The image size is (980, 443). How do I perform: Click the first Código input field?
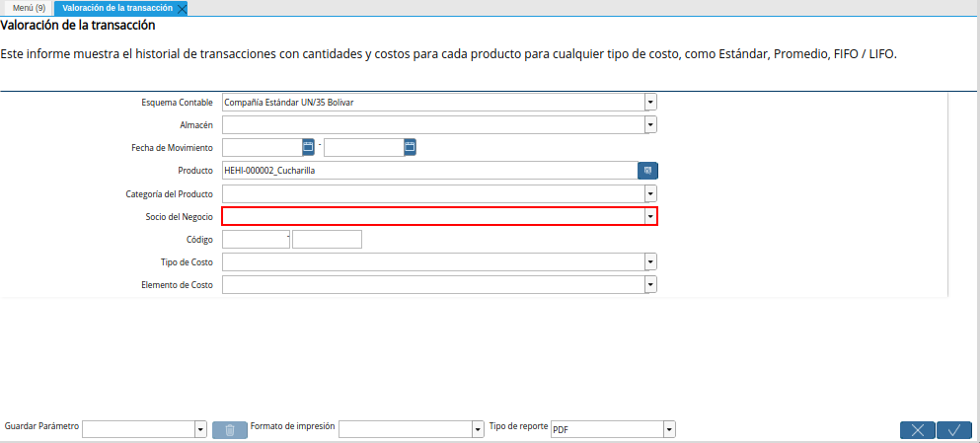(x=256, y=240)
